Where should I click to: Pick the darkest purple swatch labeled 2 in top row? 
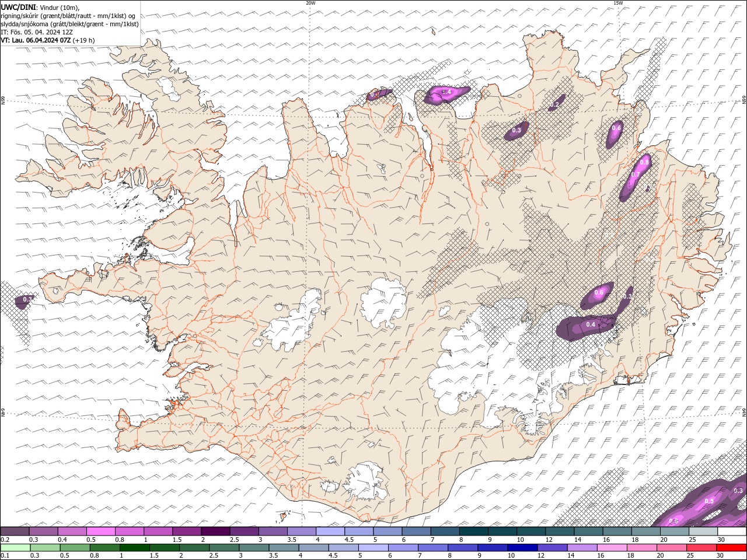(215, 531)
